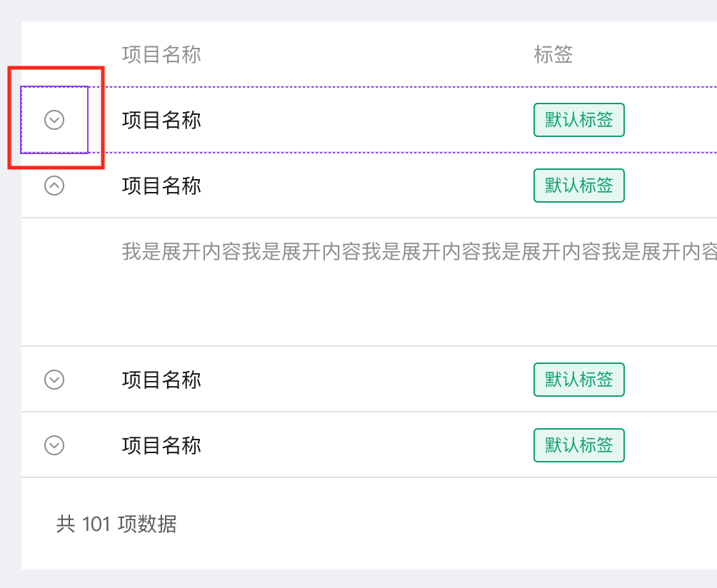Select the 默认标签 tag on the second row
Viewport: 717px width, 588px height.
578,186
